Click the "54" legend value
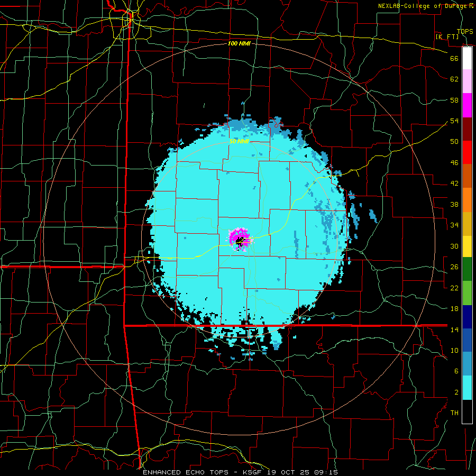This screenshot has width=476, height=476. tap(454, 121)
